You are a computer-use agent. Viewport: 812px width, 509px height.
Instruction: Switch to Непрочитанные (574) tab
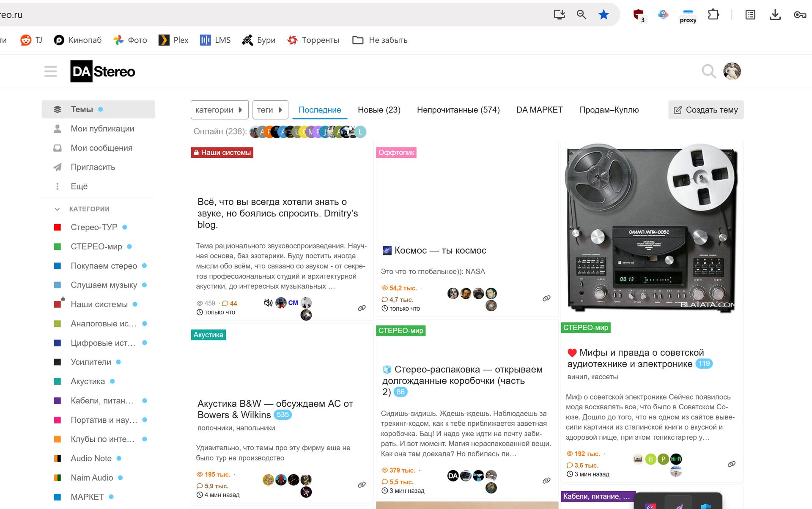point(458,110)
